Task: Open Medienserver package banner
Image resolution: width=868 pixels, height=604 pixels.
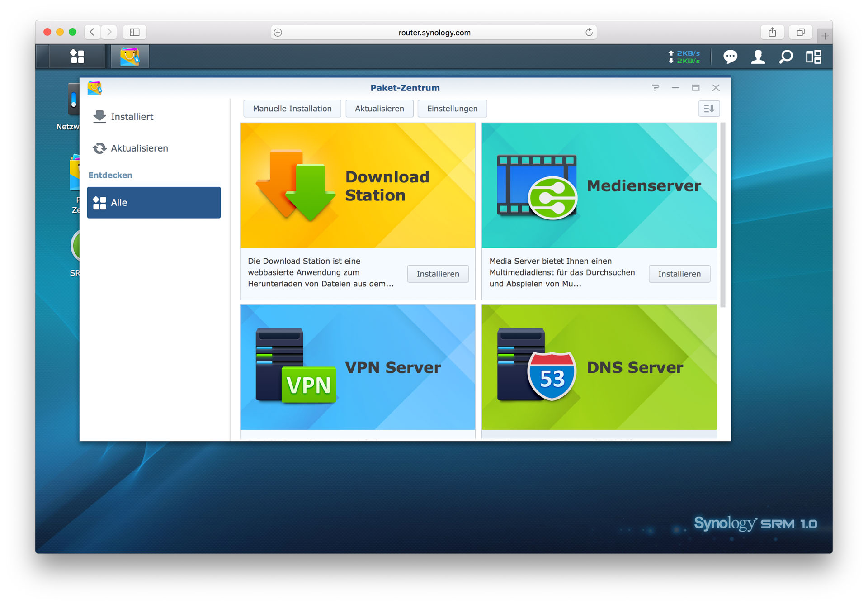Action: click(x=599, y=185)
